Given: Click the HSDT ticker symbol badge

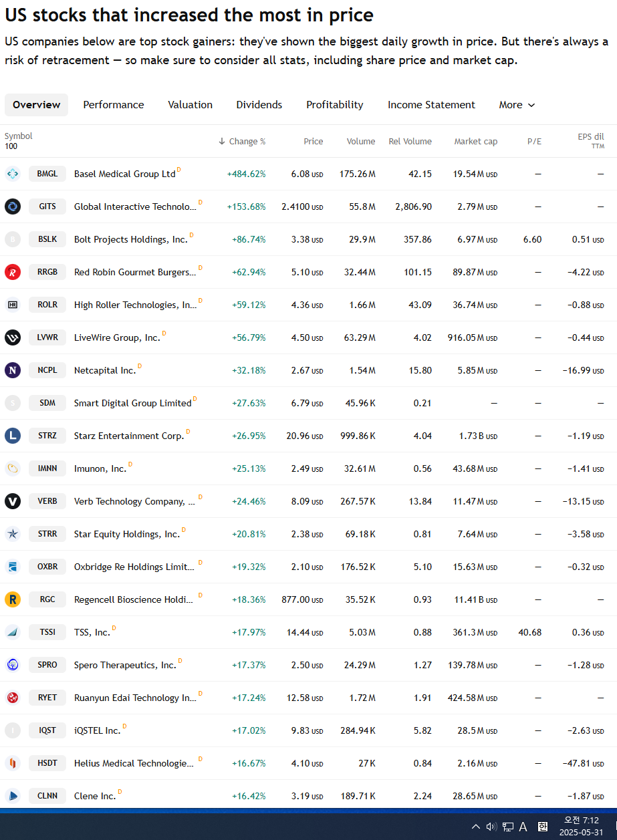Looking at the screenshot, I should 47,764.
